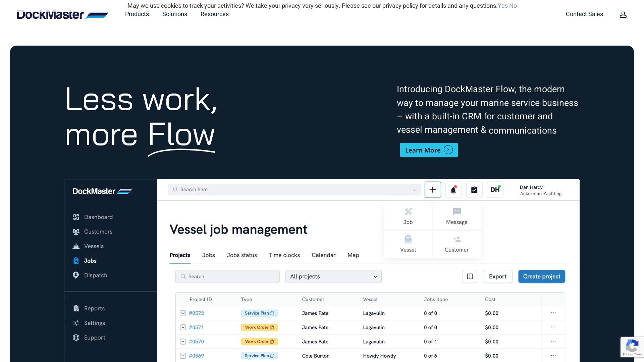Open project ID #0572 link

(x=196, y=313)
